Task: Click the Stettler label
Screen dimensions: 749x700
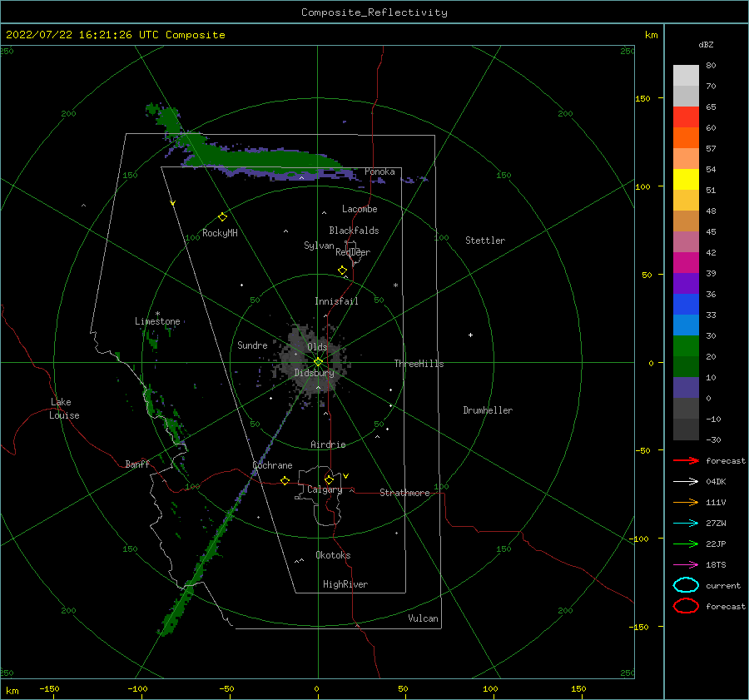Action: [485, 241]
